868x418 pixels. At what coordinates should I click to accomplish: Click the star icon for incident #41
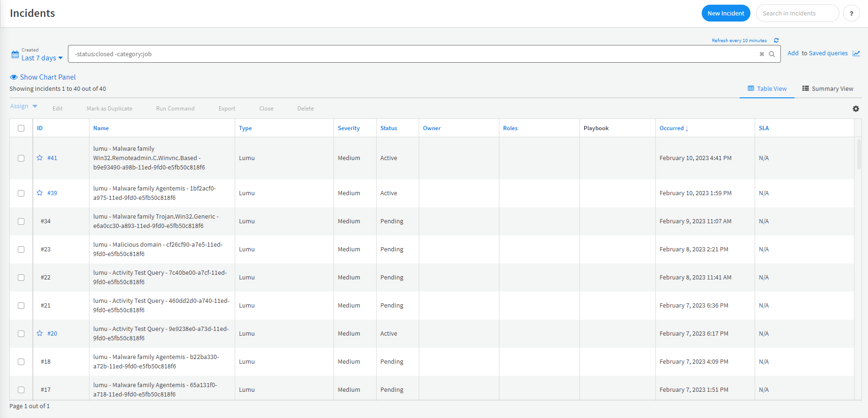(x=40, y=158)
